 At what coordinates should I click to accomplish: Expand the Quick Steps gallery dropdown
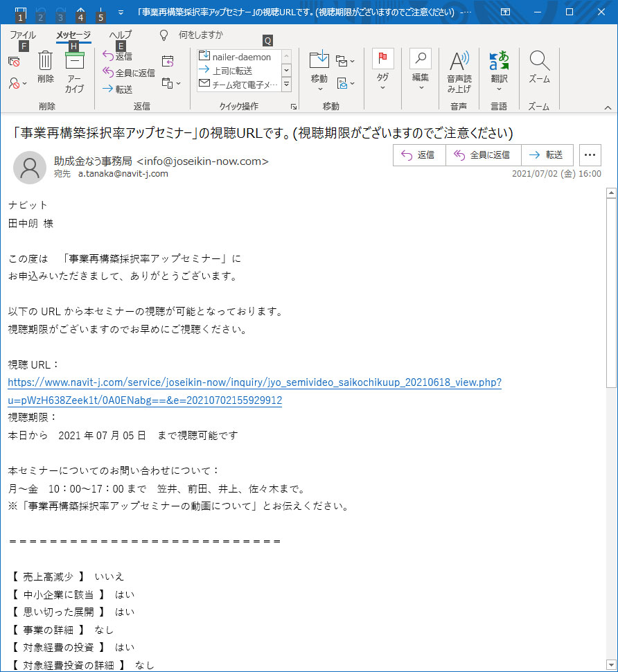pos(286,85)
